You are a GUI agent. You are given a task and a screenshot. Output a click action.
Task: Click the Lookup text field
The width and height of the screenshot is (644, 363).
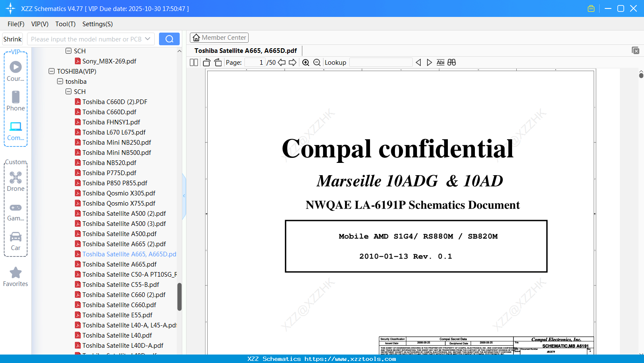pyautogui.click(x=381, y=63)
